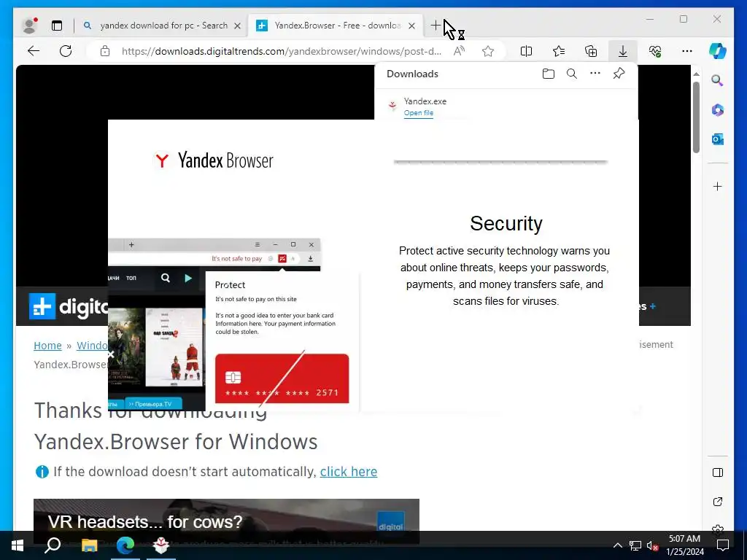Add a sidebar app with plus
747x560 pixels.
tap(718, 186)
